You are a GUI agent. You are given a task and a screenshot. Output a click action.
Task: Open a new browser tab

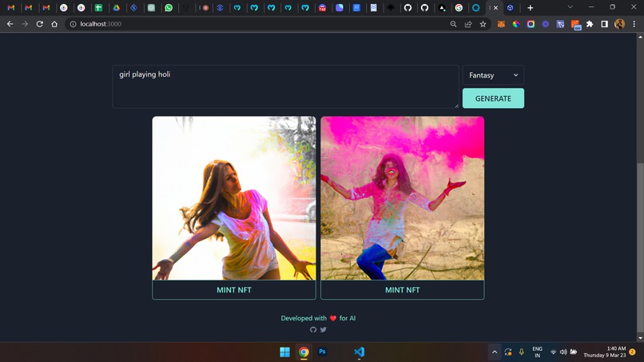click(531, 7)
